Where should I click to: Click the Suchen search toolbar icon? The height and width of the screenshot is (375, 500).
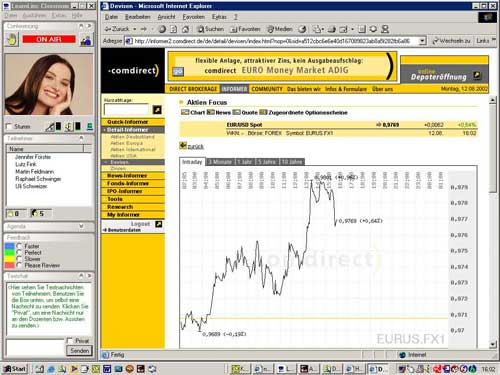pos(211,29)
